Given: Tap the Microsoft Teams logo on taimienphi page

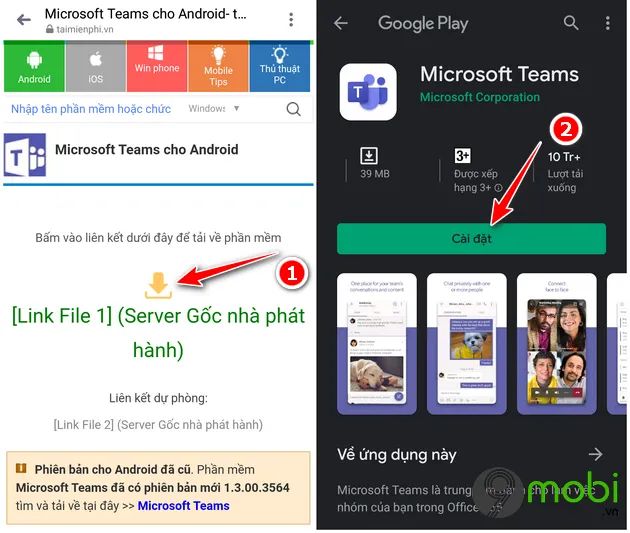Looking at the screenshot, I should coord(25,155).
